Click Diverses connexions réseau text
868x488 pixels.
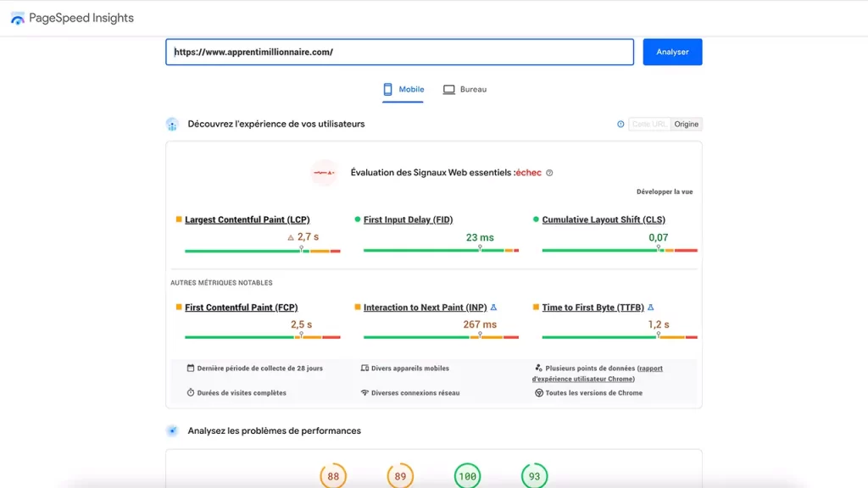(415, 393)
